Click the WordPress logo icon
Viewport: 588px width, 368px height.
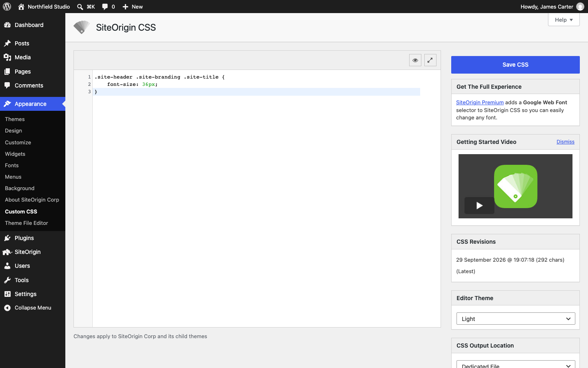[x=7, y=7]
